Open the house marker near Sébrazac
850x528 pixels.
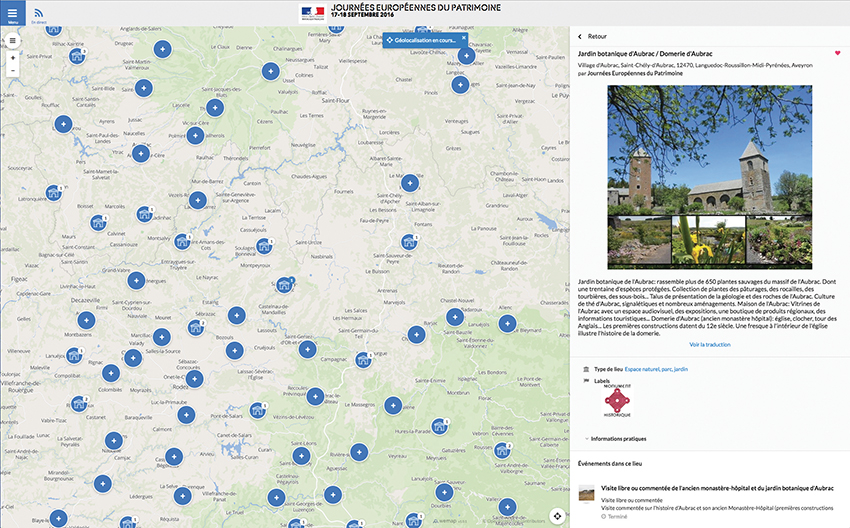[196, 327]
